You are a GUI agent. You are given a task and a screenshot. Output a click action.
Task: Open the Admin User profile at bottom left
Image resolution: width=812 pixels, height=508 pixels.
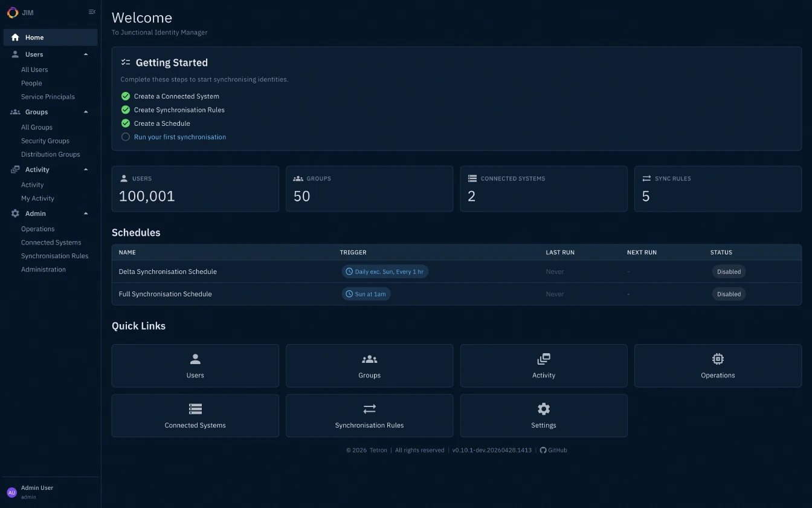pyautogui.click(x=37, y=491)
